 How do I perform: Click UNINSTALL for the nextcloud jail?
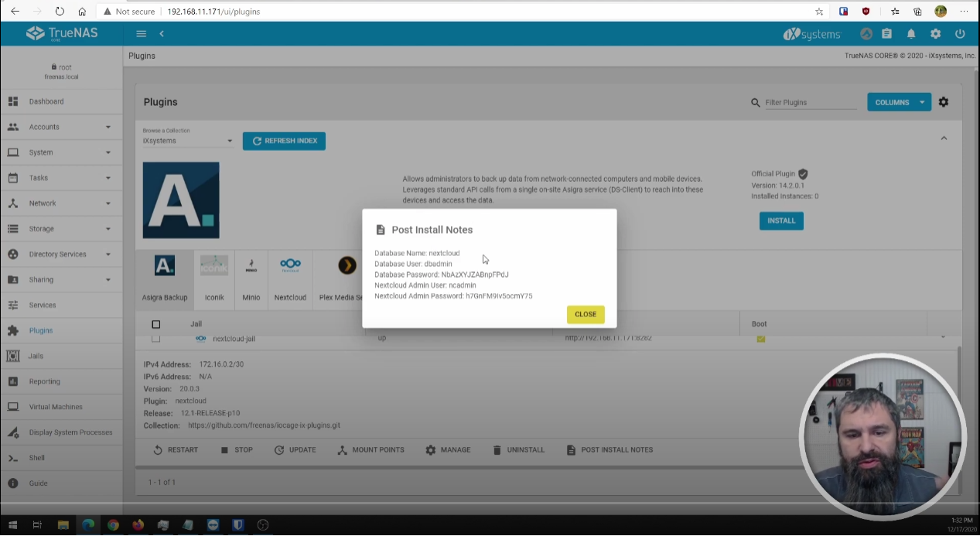pos(518,449)
